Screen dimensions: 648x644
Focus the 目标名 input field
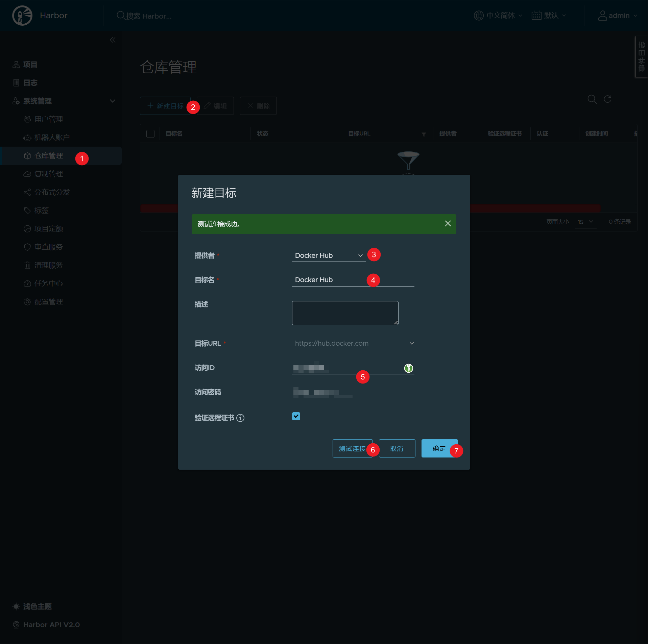pyautogui.click(x=353, y=280)
